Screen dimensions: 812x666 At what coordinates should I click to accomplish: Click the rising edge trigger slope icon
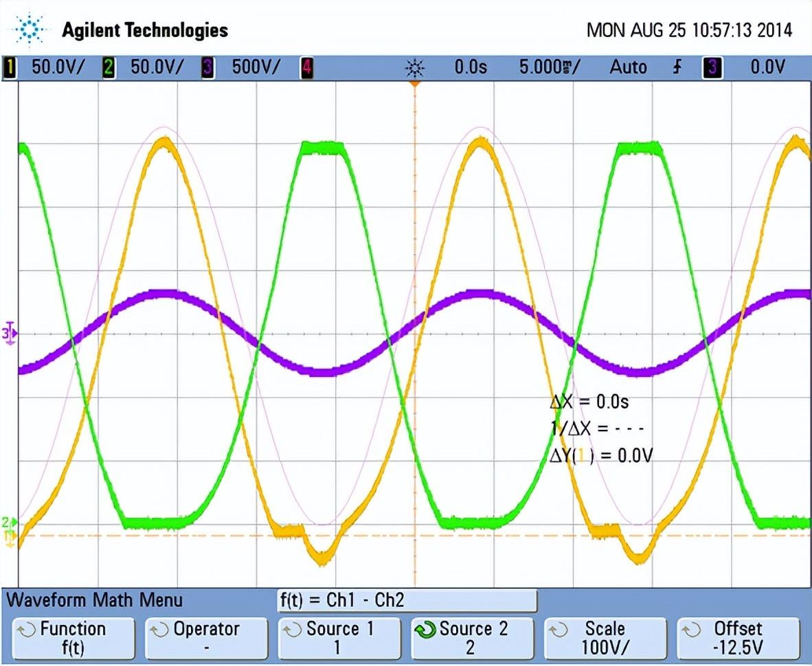click(677, 67)
